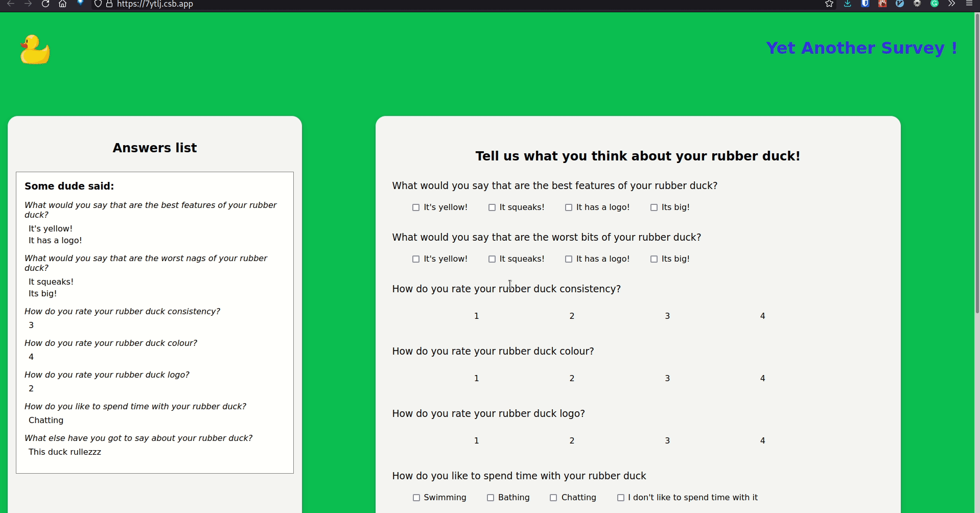Tick "I don't like to spend time with it"
980x513 pixels.
point(621,498)
